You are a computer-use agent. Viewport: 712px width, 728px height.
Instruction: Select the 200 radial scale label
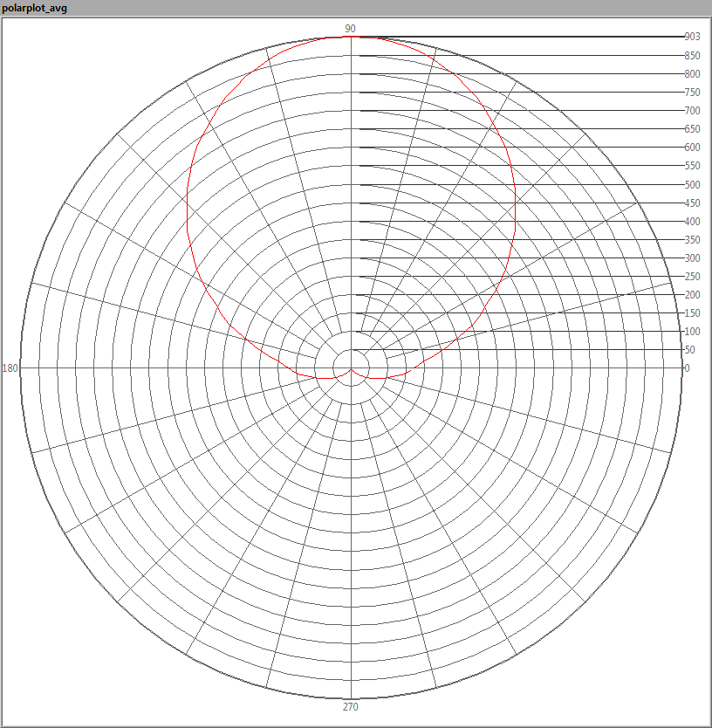tap(692, 295)
